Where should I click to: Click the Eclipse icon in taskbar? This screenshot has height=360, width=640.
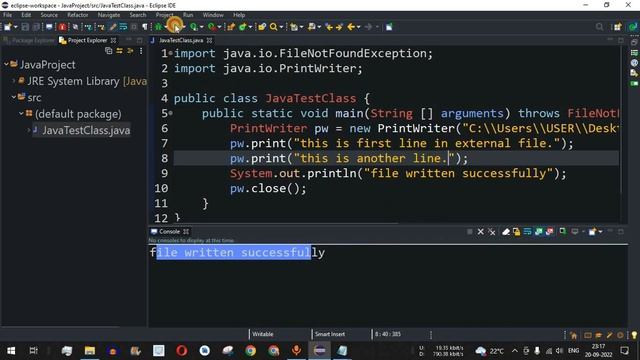pyautogui.click(x=320, y=351)
